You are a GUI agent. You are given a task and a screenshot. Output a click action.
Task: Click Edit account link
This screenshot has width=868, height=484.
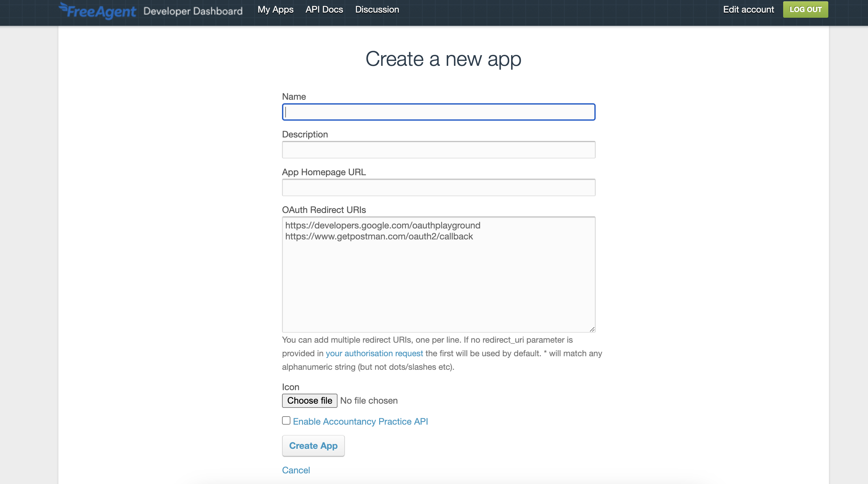(x=748, y=9)
